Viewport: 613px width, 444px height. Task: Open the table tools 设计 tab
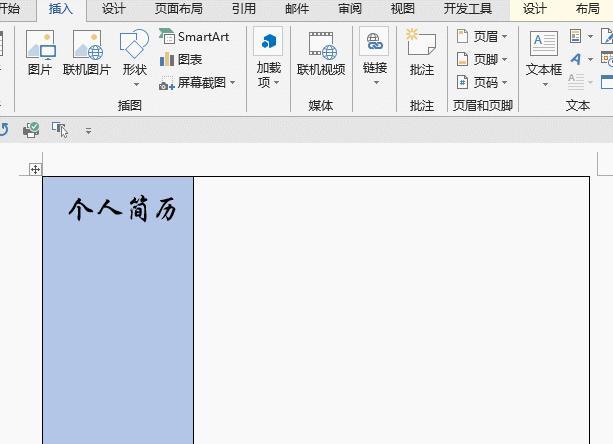[x=534, y=9]
